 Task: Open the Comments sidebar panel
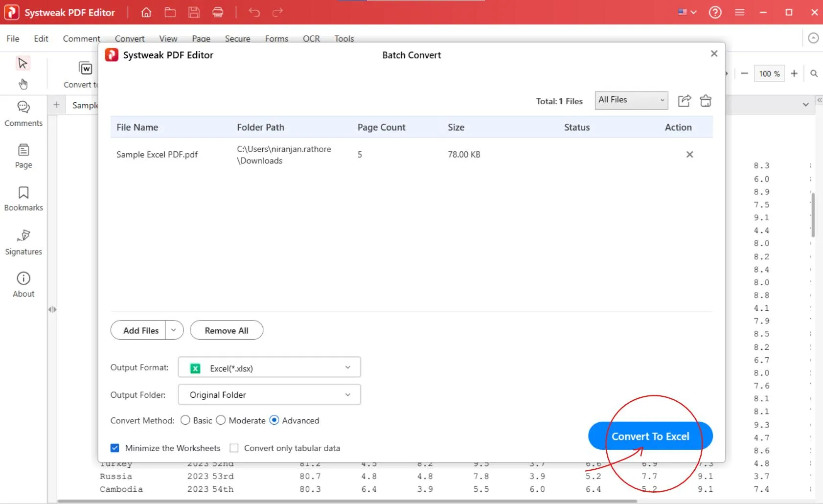coord(23,114)
